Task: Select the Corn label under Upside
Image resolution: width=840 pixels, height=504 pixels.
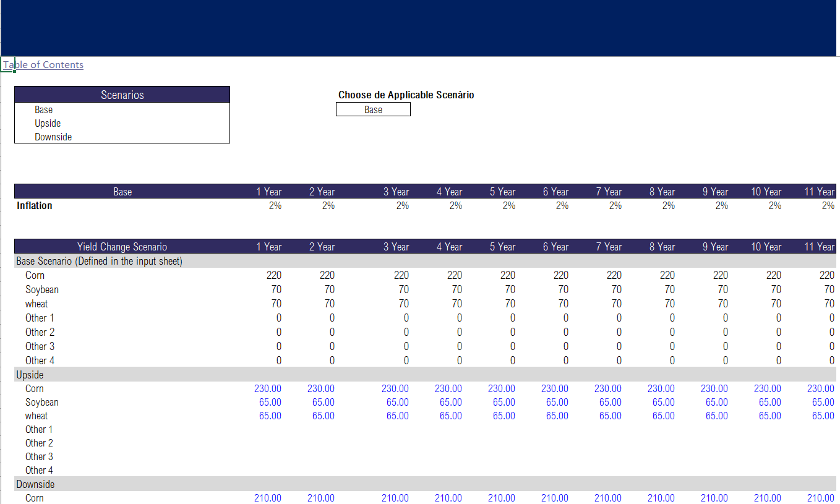Action: [x=35, y=388]
